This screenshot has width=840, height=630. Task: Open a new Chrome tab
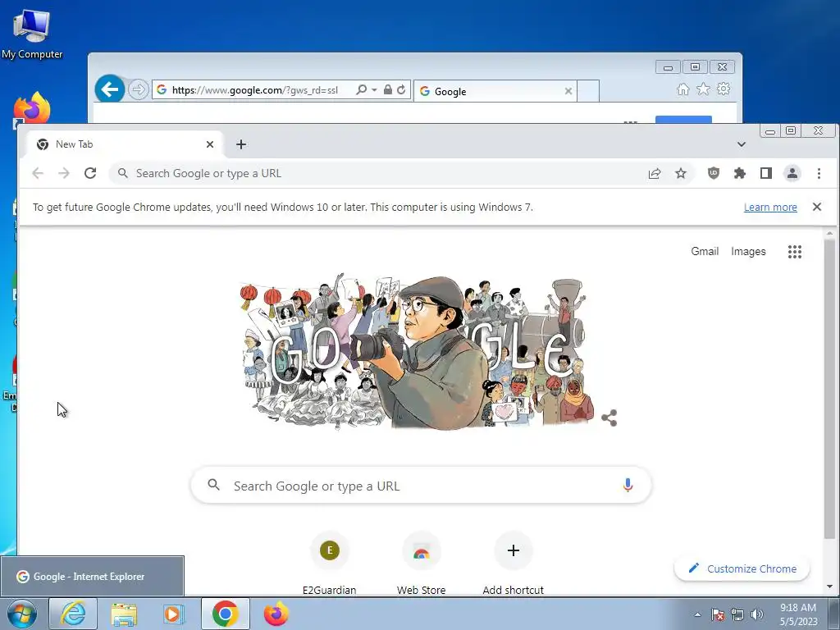coord(241,144)
